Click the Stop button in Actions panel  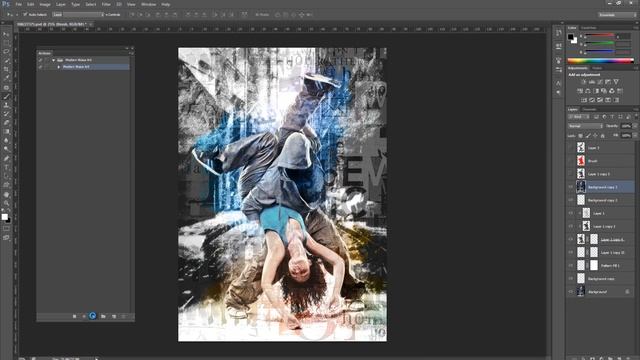(x=74, y=316)
